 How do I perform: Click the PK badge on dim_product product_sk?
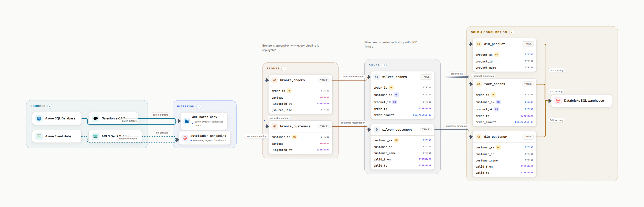(496, 55)
